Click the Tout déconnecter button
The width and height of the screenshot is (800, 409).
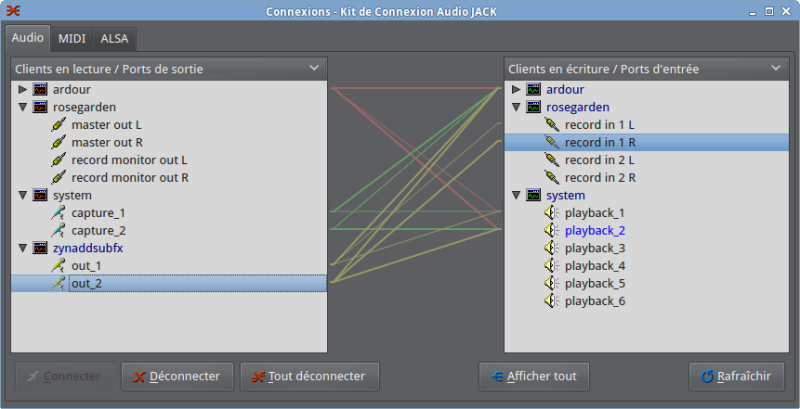(310, 376)
